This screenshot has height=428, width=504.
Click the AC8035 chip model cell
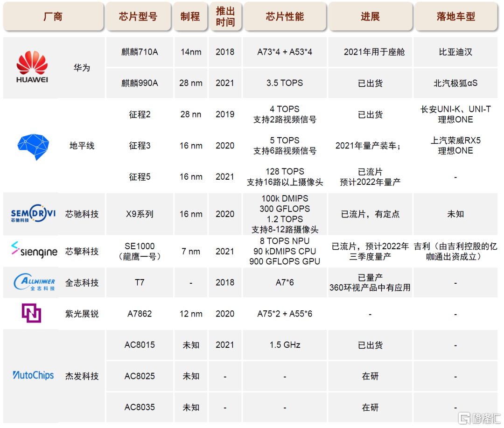tap(140, 407)
